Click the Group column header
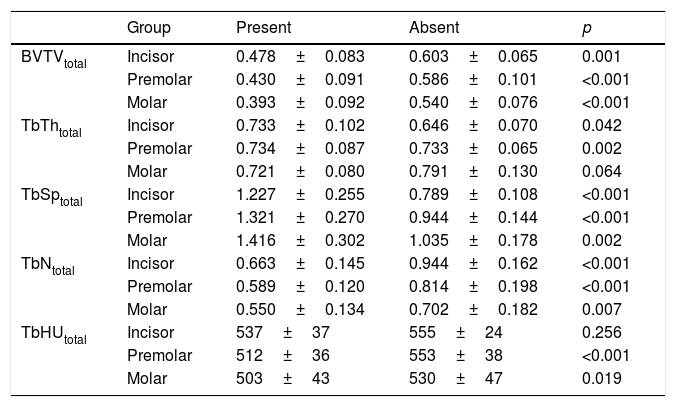 tap(148, 29)
